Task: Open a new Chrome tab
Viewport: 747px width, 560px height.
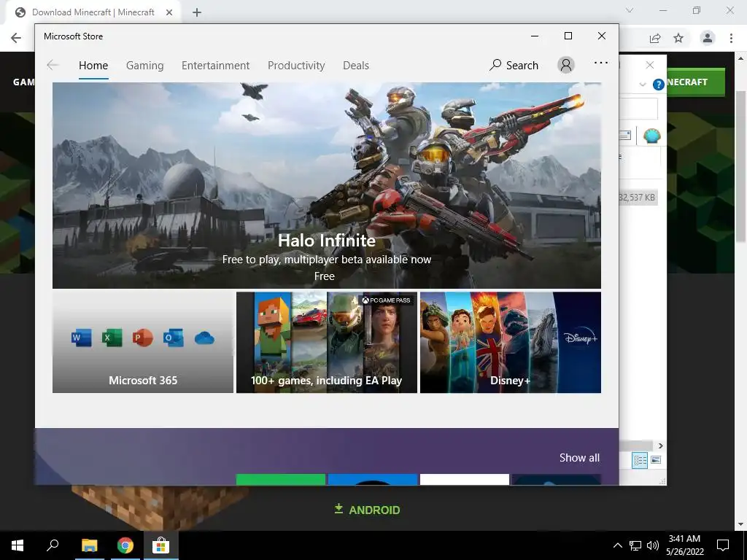Action: pyautogui.click(x=197, y=12)
